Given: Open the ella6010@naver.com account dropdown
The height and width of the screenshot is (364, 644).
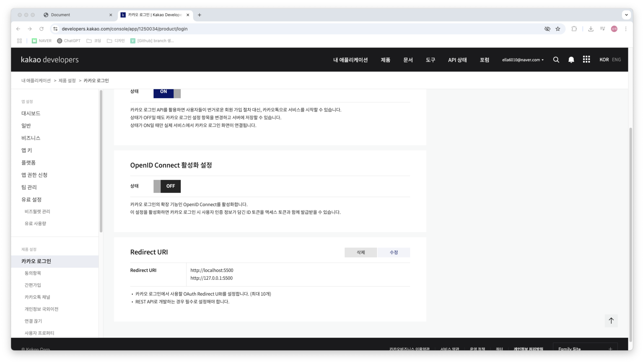Looking at the screenshot, I should [523, 60].
